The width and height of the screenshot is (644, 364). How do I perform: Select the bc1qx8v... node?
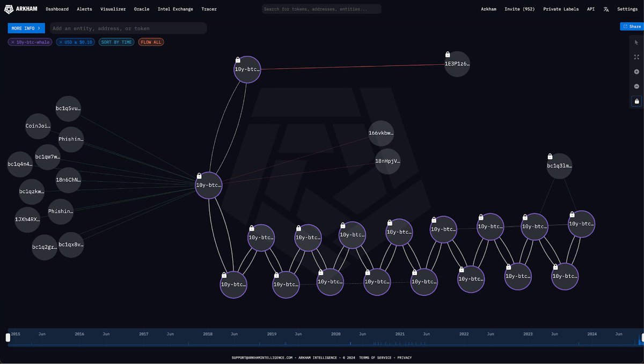pyautogui.click(x=71, y=245)
